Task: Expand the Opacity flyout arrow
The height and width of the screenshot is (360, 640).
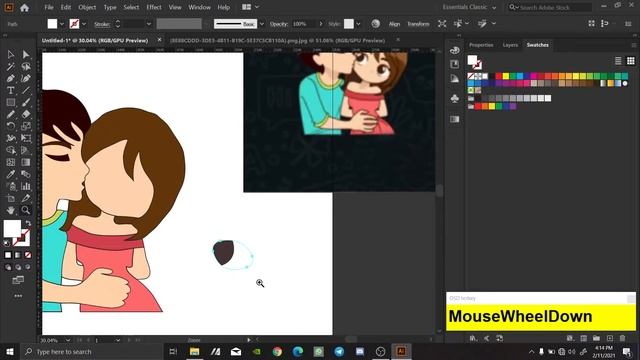Action: pos(321,24)
